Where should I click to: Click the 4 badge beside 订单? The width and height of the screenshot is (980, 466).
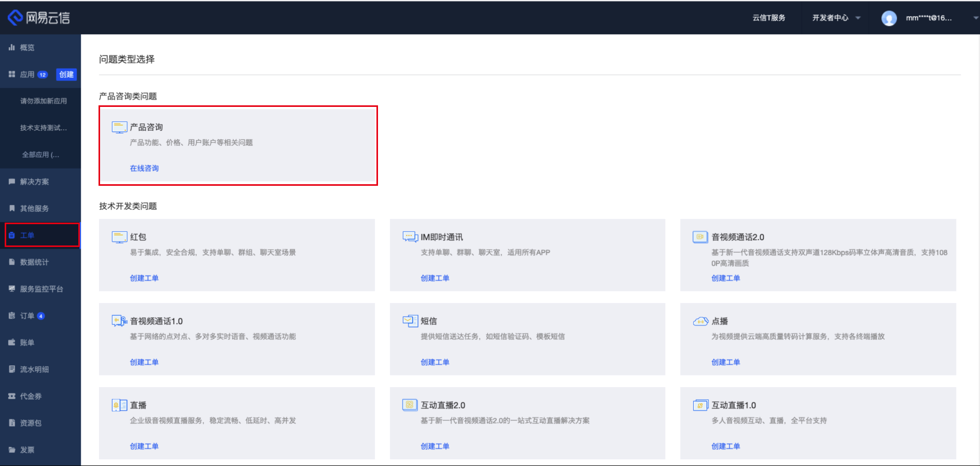click(x=41, y=316)
